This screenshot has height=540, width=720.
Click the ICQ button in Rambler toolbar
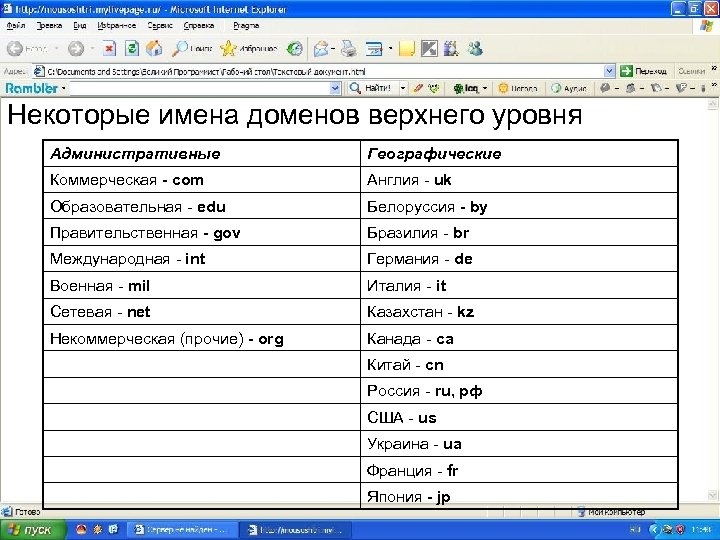(466, 88)
